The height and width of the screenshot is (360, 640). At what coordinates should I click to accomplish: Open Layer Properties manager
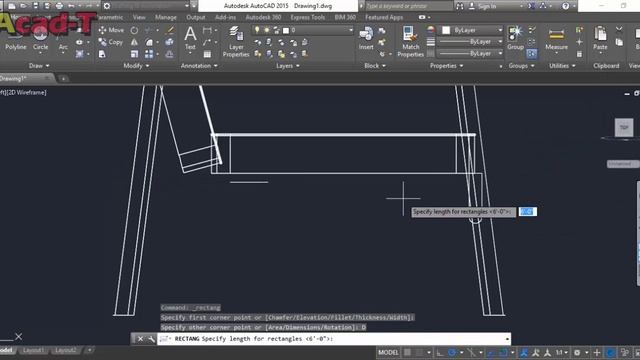[x=236, y=41]
